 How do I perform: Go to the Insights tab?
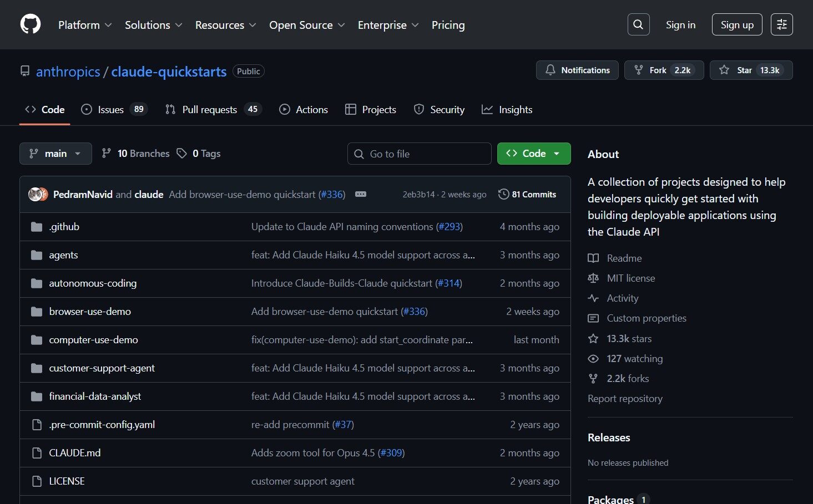(507, 110)
